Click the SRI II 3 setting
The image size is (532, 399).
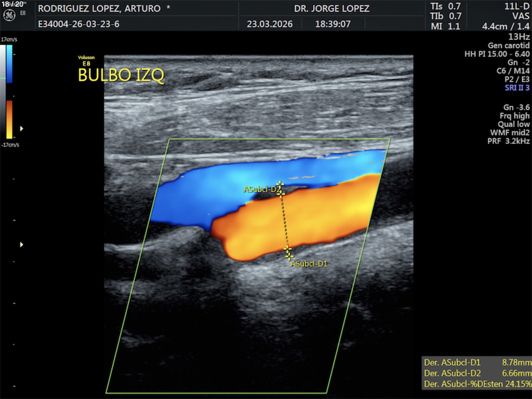[x=517, y=88]
